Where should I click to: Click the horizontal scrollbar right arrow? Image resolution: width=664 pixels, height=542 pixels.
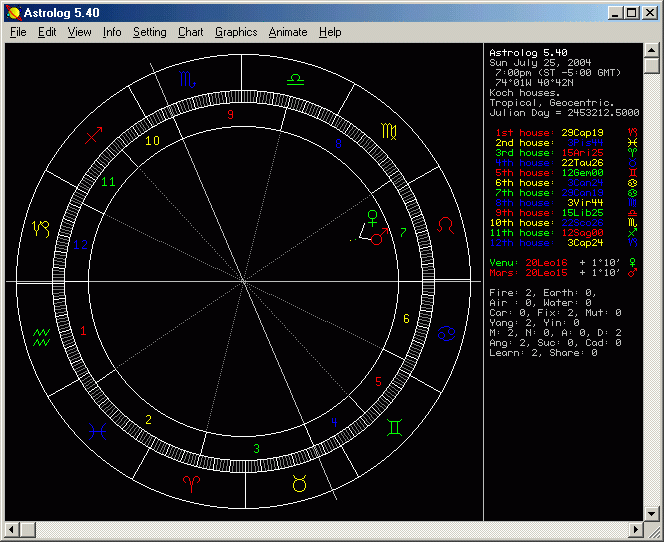coord(635,529)
